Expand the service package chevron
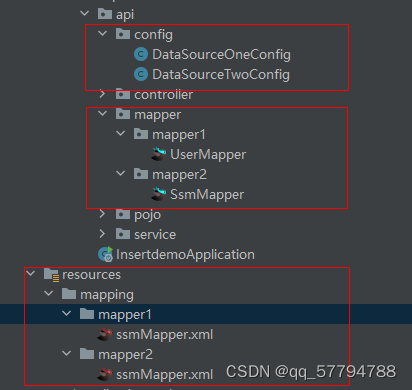 (103, 234)
